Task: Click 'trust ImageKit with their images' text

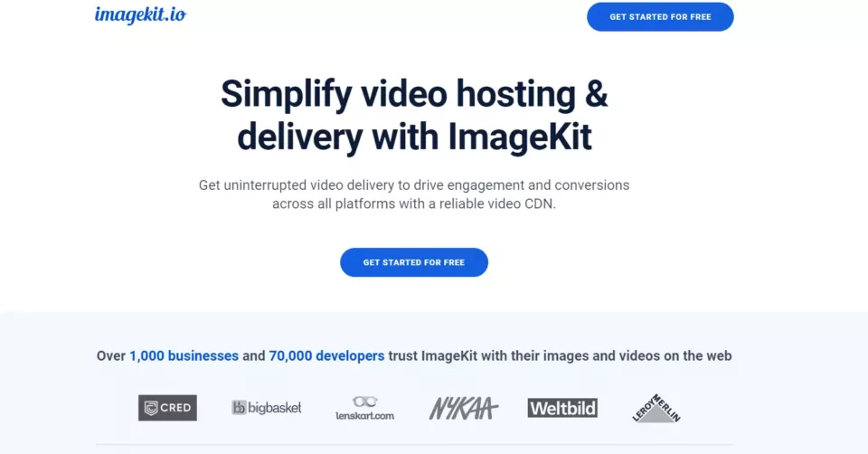Action: coord(488,355)
